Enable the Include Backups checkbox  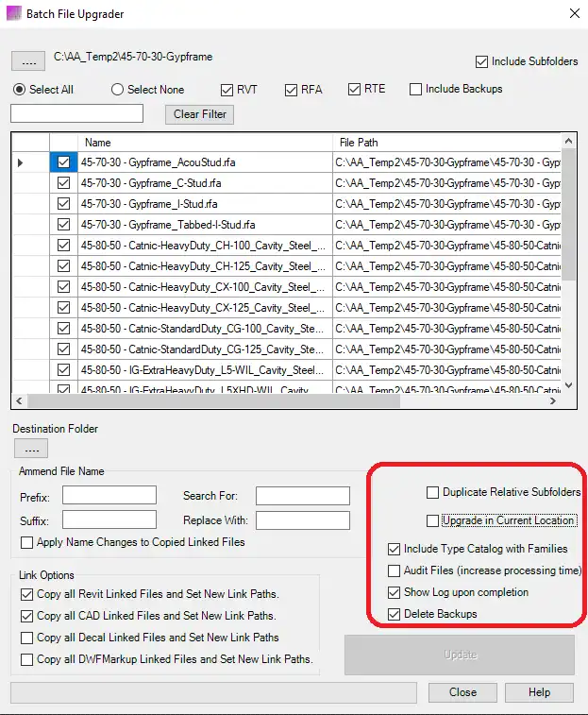[x=416, y=90]
